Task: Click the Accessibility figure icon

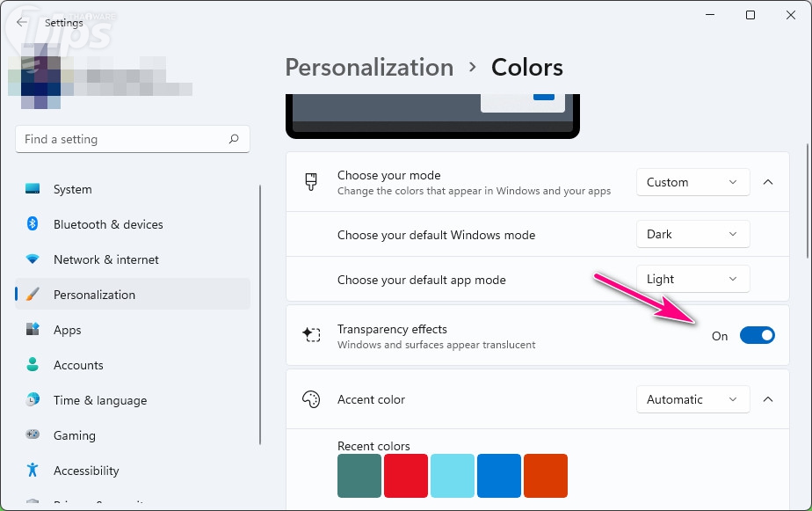Action: [x=33, y=471]
